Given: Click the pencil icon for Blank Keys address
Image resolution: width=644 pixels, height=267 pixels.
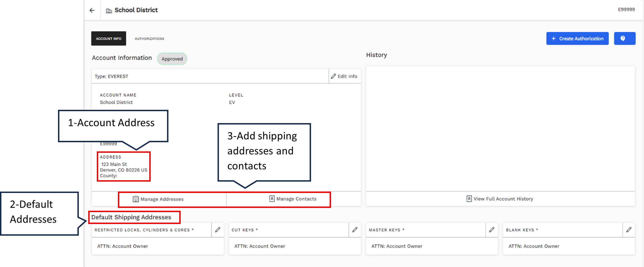Looking at the screenshot, I should point(629,230).
